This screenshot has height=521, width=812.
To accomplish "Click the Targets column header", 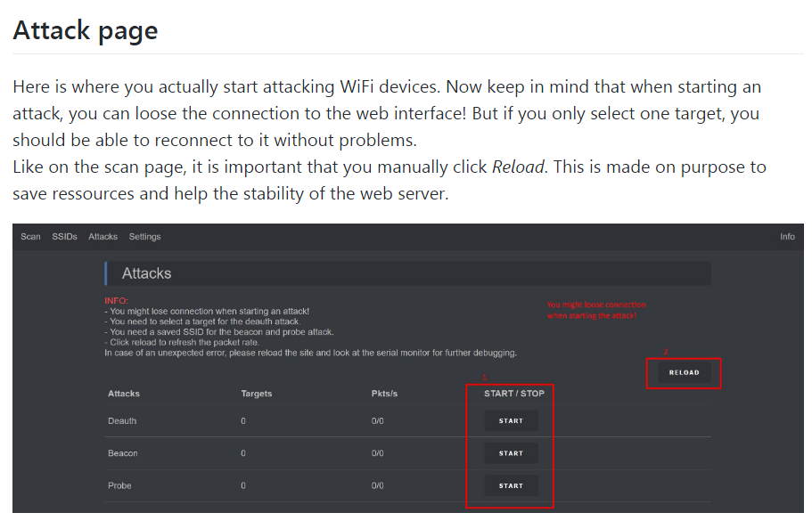I will pos(257,394).
